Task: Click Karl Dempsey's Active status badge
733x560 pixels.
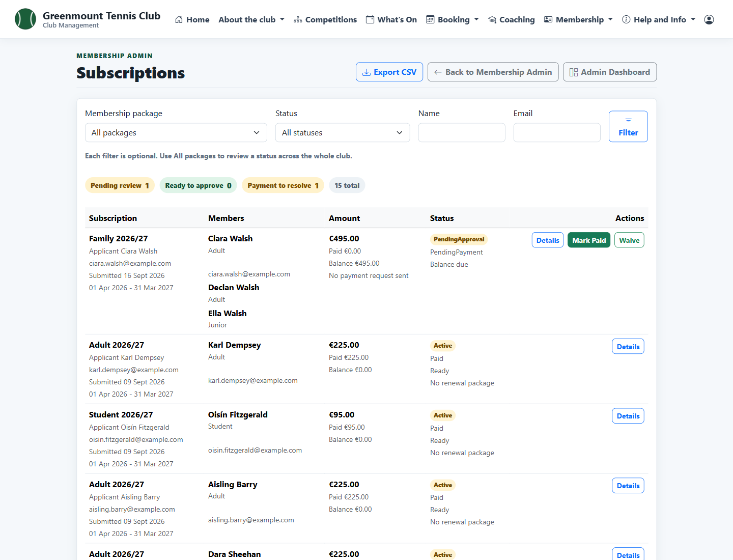Action: click(443, 346)
